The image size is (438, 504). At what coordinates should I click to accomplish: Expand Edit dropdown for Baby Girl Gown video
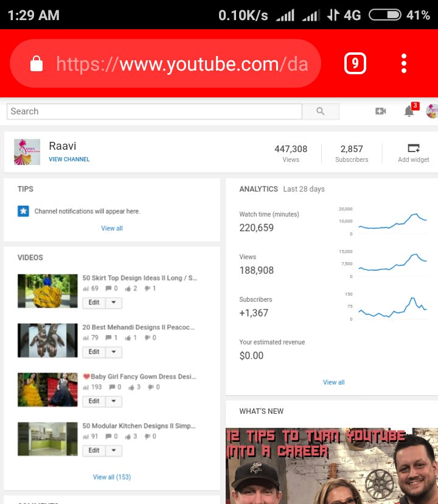pyautogui.click(x=113, y=401)
